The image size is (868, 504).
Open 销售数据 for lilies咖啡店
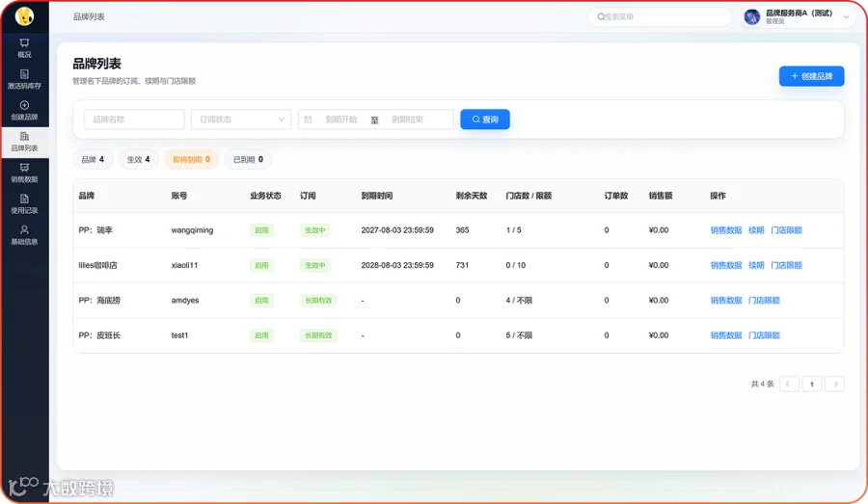tap(725, 266)
